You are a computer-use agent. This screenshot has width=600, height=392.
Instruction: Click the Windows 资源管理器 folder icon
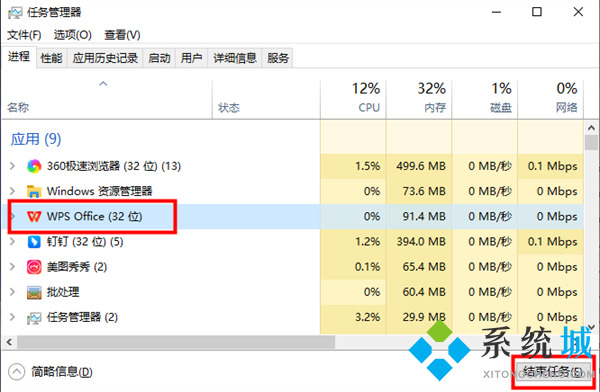pos(34,191)
